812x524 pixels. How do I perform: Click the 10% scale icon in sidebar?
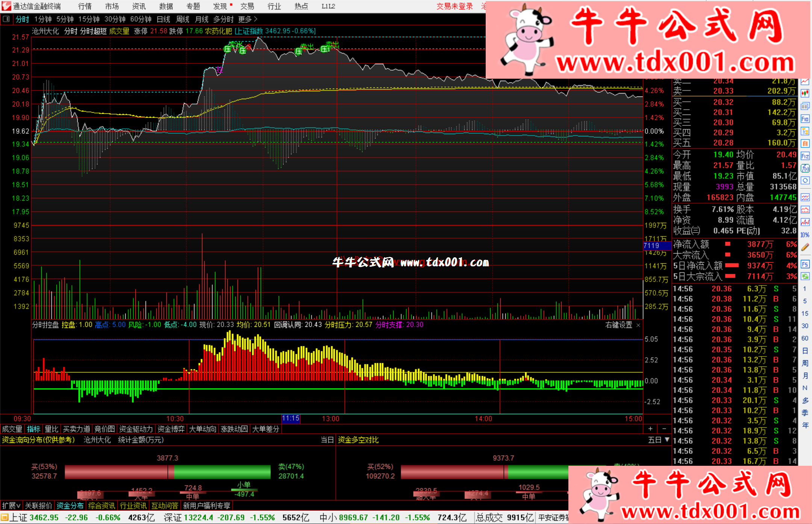[805, 235]
